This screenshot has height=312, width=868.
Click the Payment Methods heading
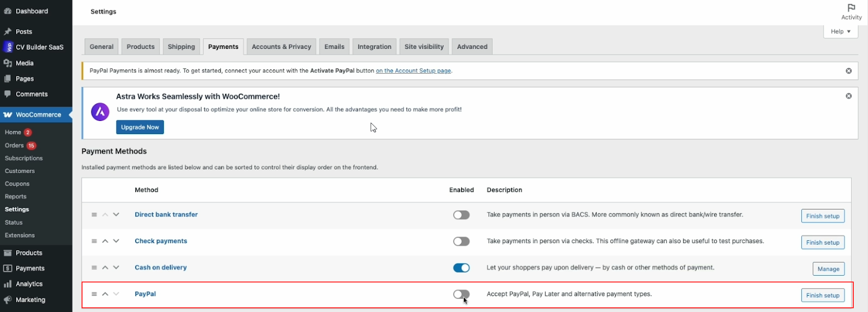tap(114, 151)
